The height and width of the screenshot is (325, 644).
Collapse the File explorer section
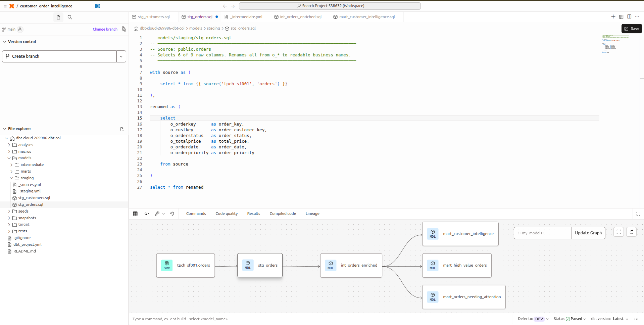click(x=4, y=129)
